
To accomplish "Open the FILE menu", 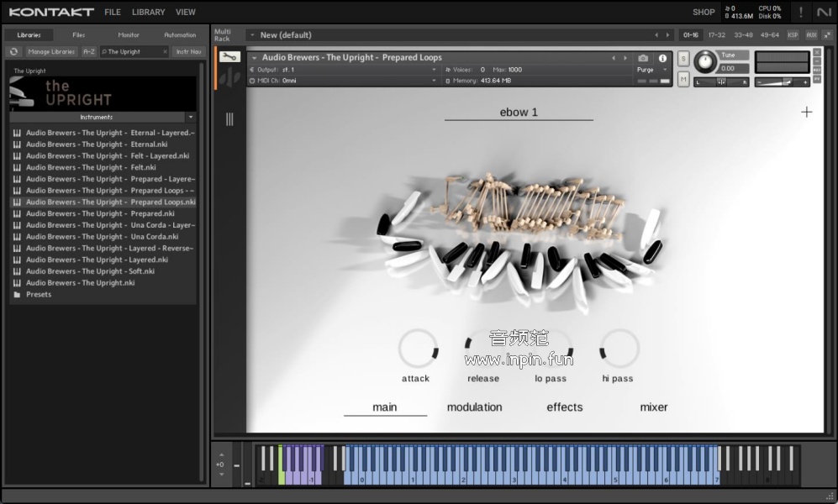I will [x=113, y=13].
